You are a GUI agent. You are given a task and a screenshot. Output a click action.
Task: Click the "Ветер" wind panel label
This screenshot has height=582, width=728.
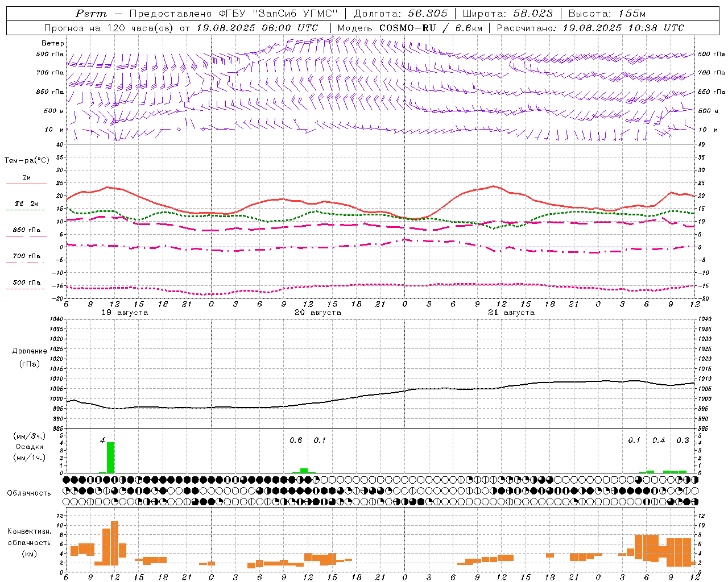coord(52,43)
